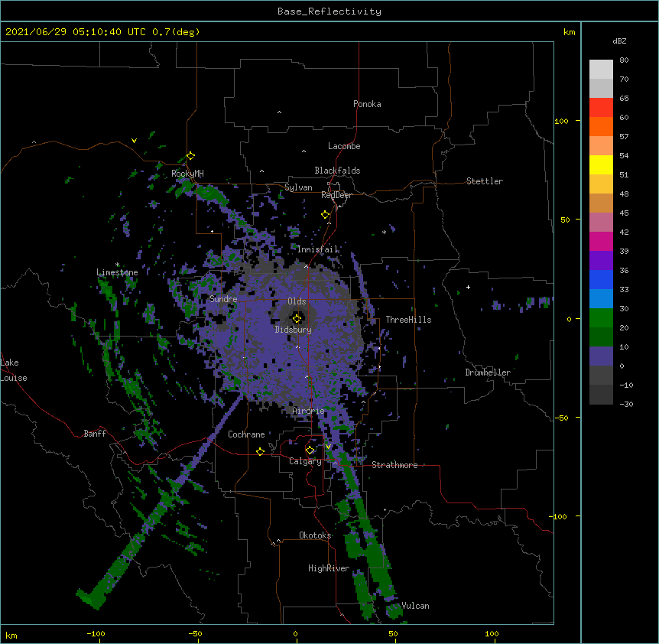The height and width of the screenshot is (644, 659).
Task: Pick the bright green 20-30 dBZ legend swatch
Action: [601, 318]
